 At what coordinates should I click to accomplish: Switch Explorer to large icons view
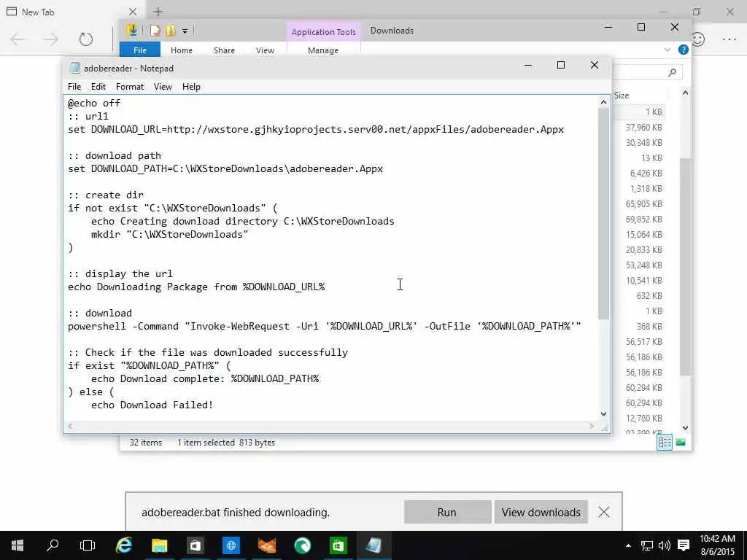point(681,443)
